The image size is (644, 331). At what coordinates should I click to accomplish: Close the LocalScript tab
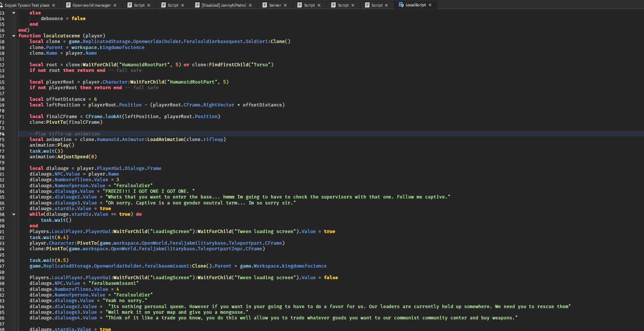430,5
